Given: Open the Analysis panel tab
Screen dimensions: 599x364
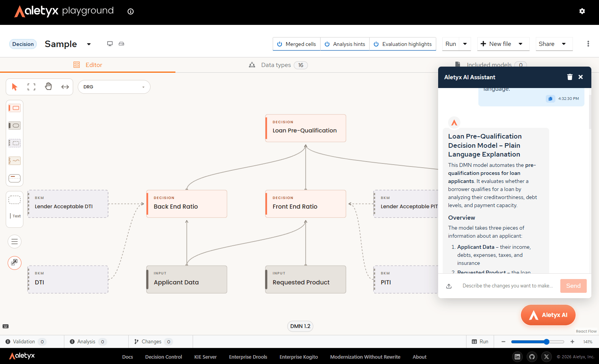Looking at the screenshot, I should point(88,342).
